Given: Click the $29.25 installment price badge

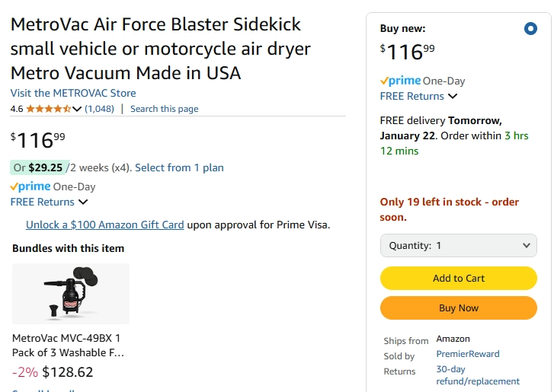Looking at the screenshot, I should [45, 167].
